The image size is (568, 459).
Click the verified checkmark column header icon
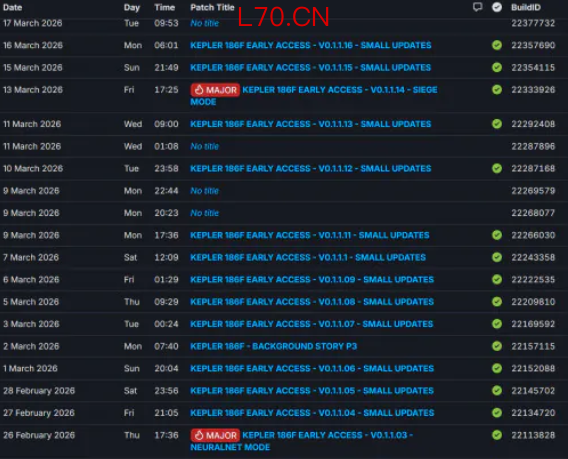pos(497,7)
